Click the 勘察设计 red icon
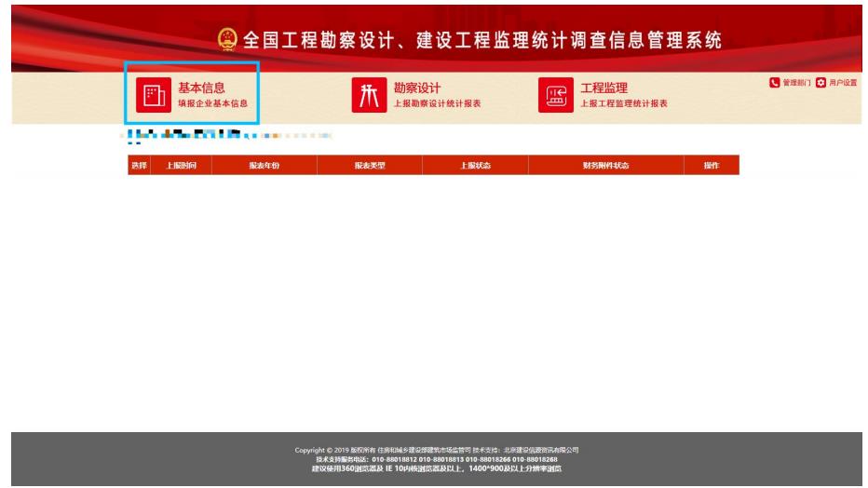 point(366,95)
